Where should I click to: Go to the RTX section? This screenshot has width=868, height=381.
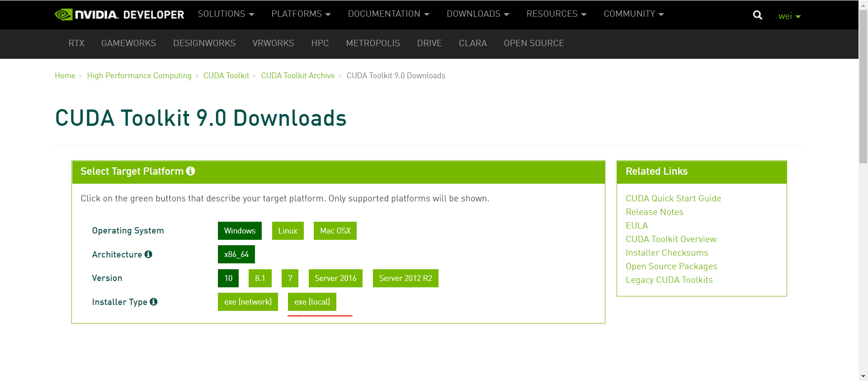point(76,43)
